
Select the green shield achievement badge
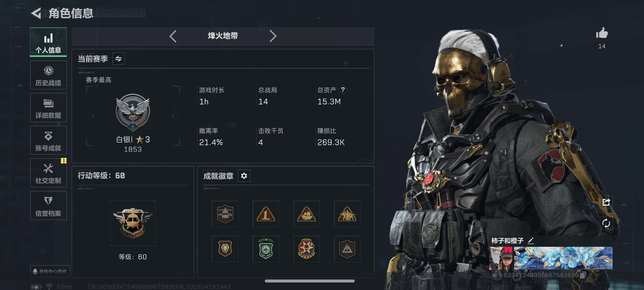coord(266,249)
